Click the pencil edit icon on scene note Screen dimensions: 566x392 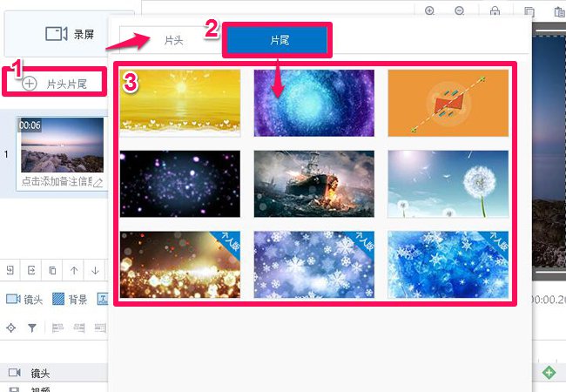(98, 183)
